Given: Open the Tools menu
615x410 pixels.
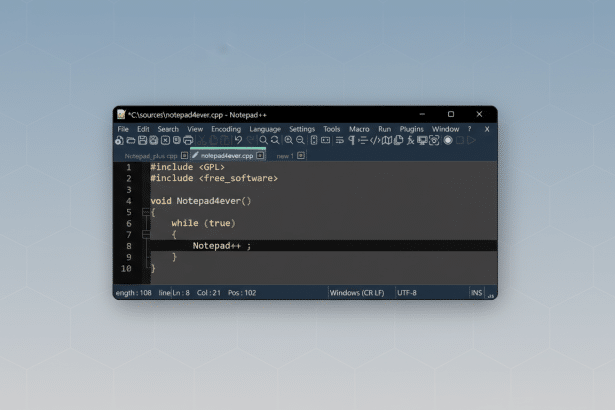Looking at the screenshot, I should (x=331, y=129).
